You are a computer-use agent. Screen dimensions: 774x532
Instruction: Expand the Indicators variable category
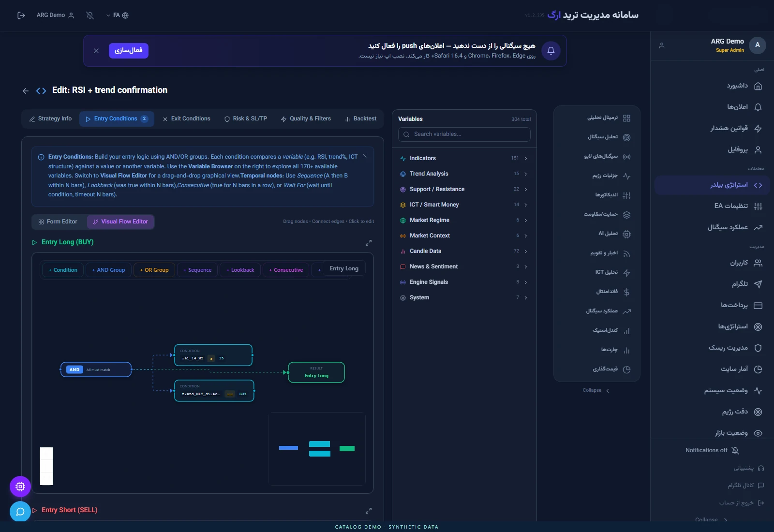[x=464, y=159]
